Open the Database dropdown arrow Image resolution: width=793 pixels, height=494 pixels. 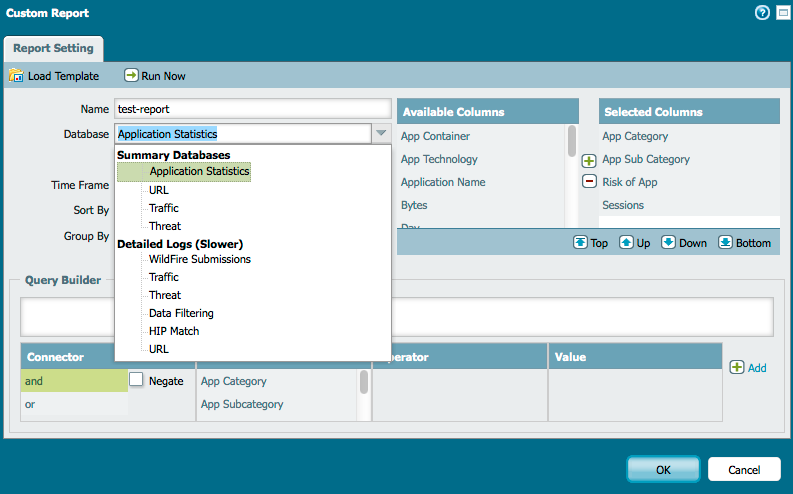pyautogui.click(x=381, y=133)
